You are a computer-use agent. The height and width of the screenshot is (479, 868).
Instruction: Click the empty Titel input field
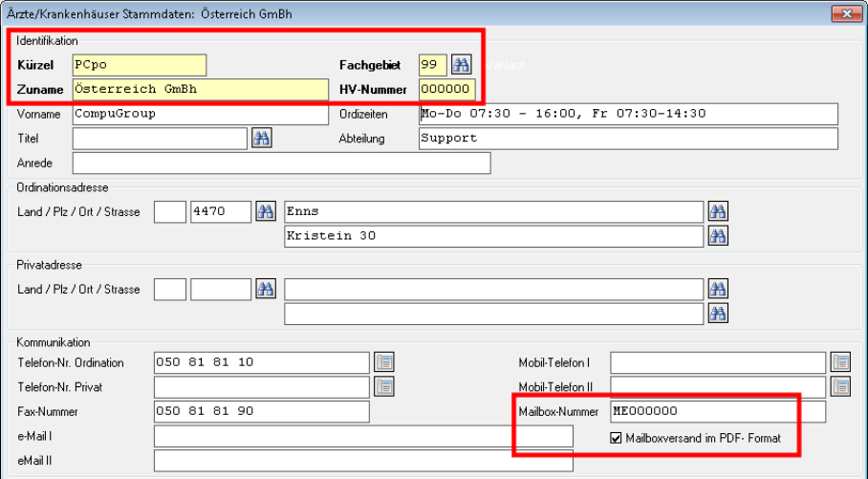(x=160, y=139)
